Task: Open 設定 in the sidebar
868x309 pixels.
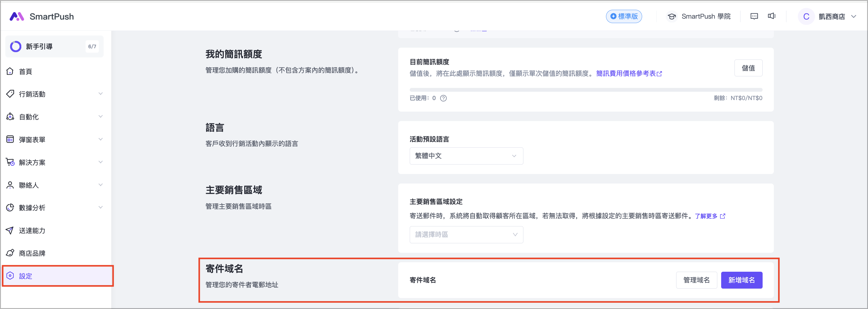Action: tap(26, 276)
